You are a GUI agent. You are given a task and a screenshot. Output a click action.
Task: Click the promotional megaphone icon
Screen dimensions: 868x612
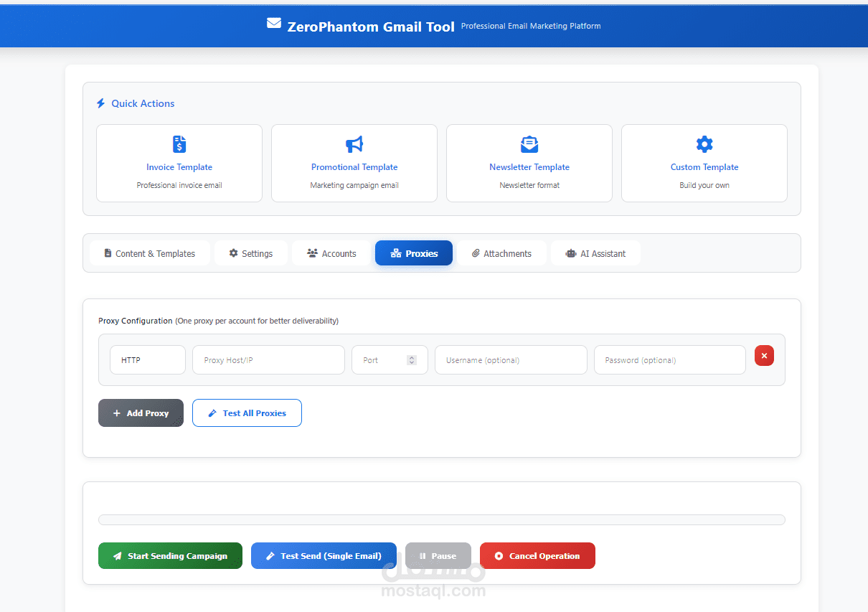coord(354,144)
